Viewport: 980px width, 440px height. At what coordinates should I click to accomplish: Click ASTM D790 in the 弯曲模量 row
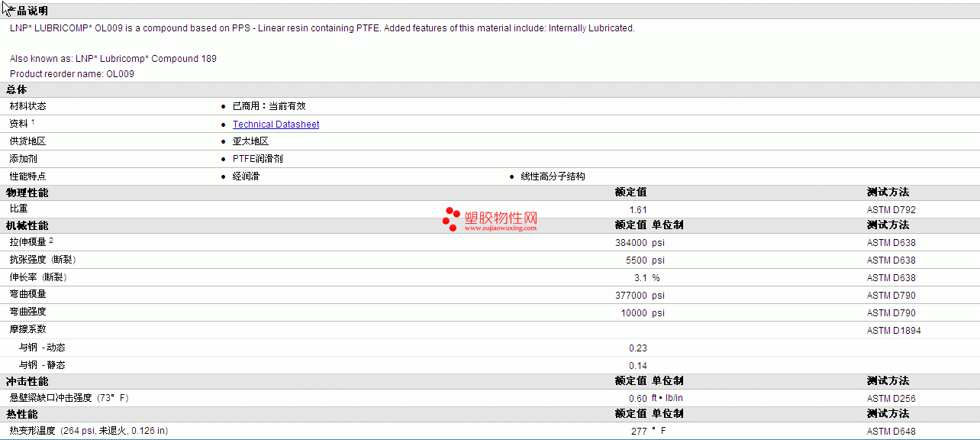(891, 296)
